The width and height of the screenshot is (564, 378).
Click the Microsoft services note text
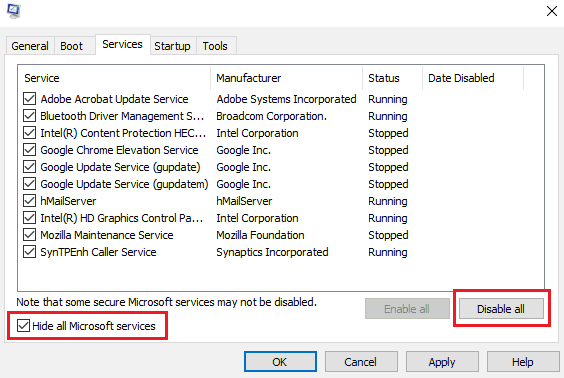click(167, 302)
